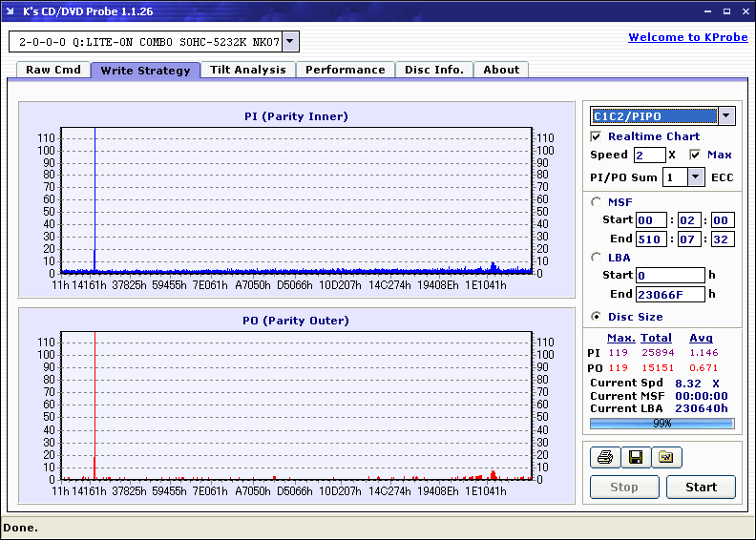Toggle the Realtime Chart checkbox

click(x=596, y=136)
